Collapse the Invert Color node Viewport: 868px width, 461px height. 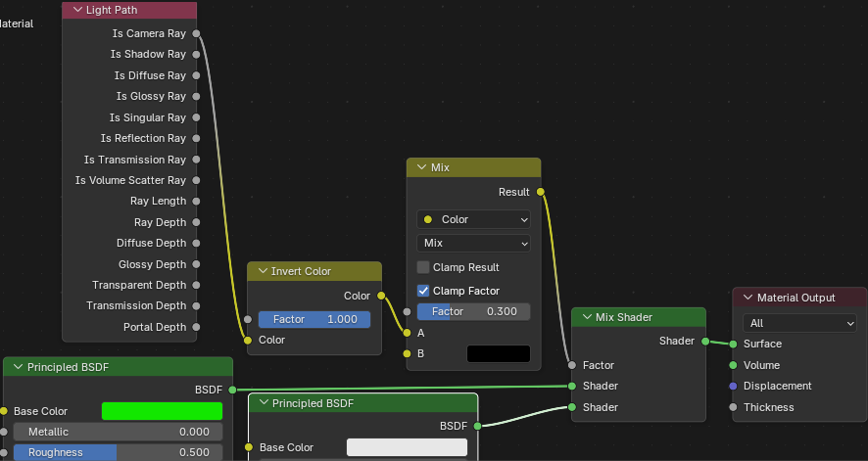point(263,271)
